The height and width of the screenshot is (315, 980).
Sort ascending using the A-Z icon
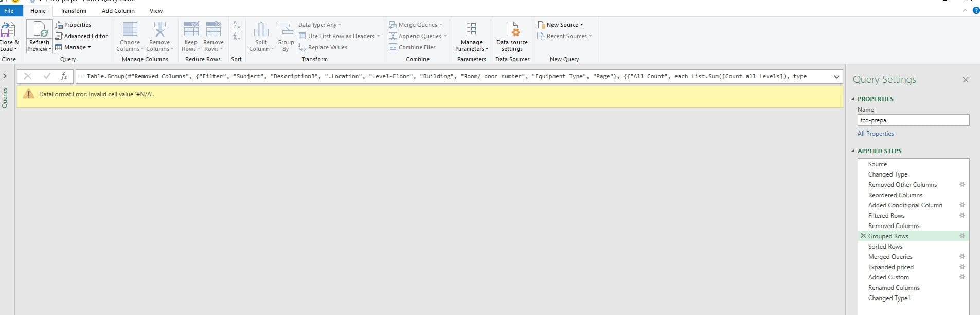237,25
